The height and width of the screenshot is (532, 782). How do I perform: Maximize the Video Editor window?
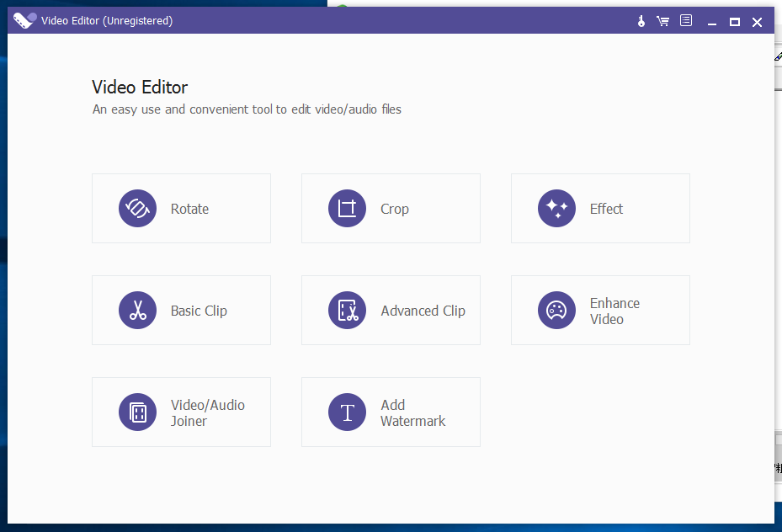coord(735,21)
